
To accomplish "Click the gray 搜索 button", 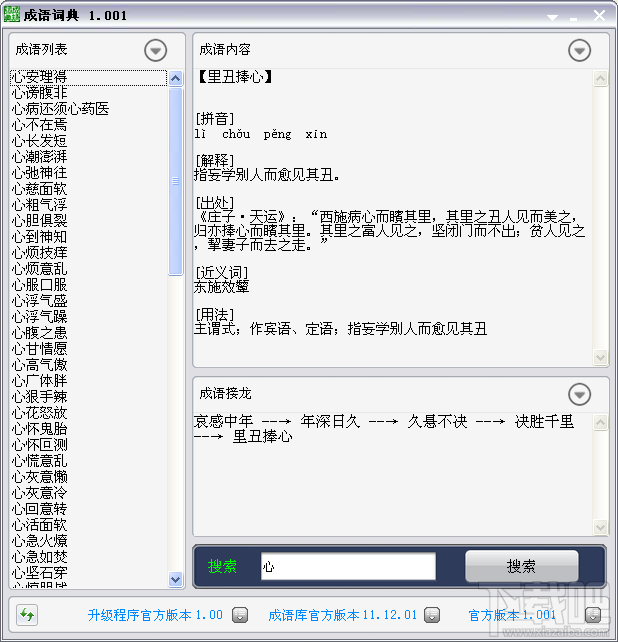I will click(x=522, y=566).
